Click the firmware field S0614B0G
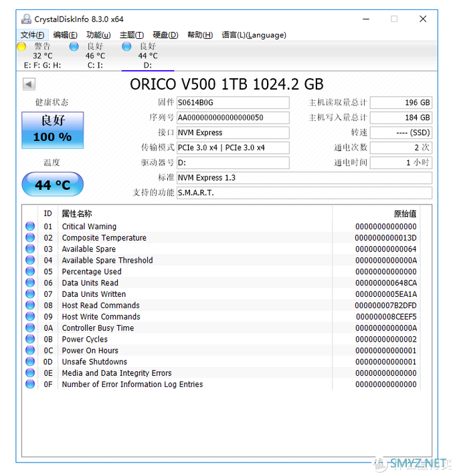Image resolution: width=455 pixels, height=476 pixels. click(233, 102)
